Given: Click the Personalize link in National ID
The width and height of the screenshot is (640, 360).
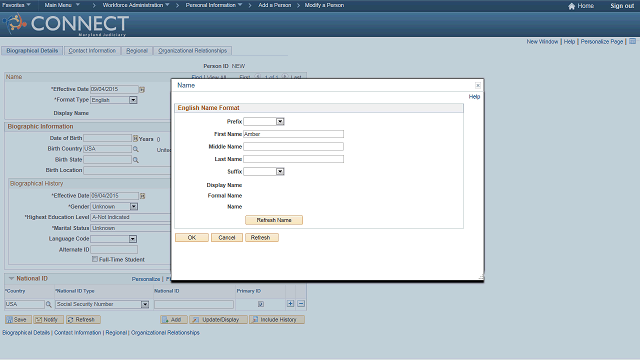Looking at the screenshot, I should tap(146, 279).
